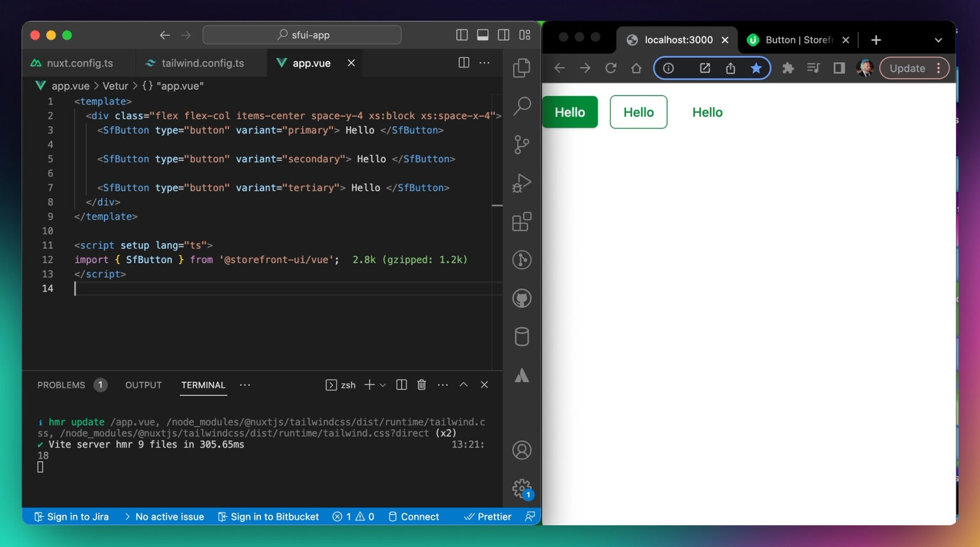Screen dimensions: 980x547
Task: Go back in VS Code navigation
Action: click(x=165, y=35)
